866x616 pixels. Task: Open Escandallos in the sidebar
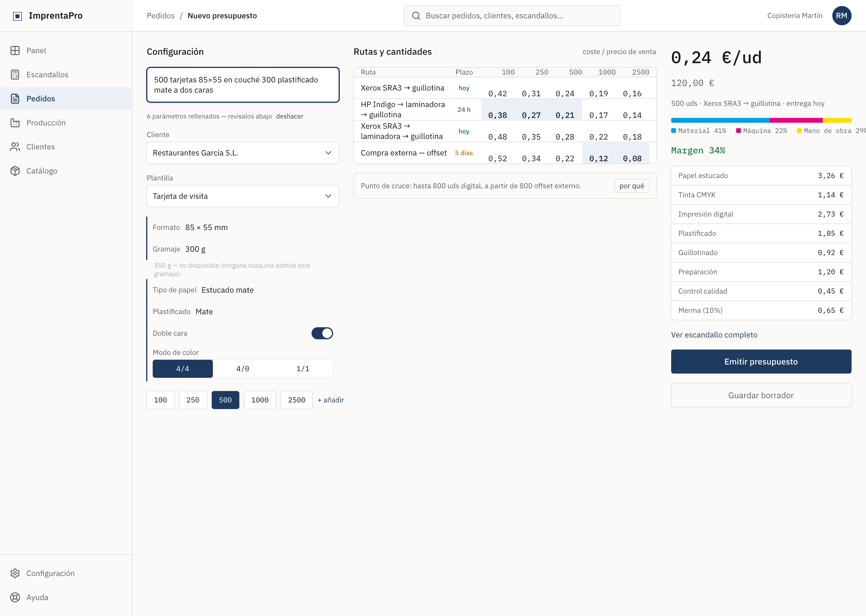tap(66, 75)
